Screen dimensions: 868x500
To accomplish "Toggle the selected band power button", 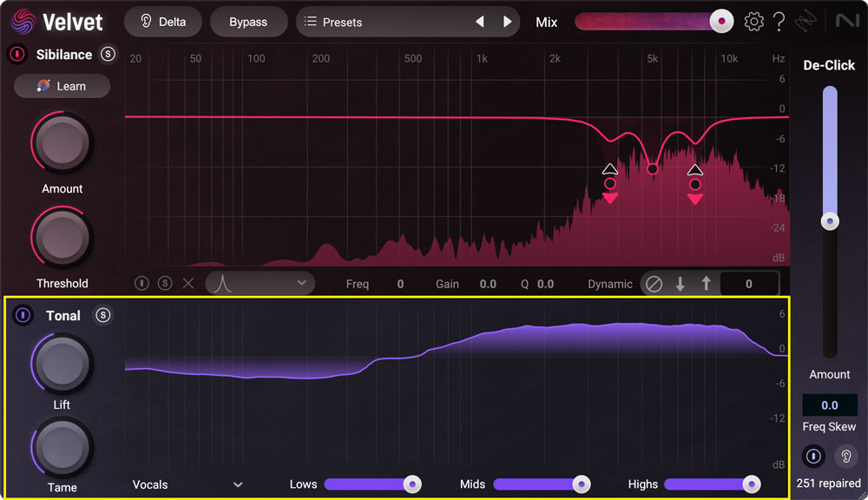I will coord(141,284).
